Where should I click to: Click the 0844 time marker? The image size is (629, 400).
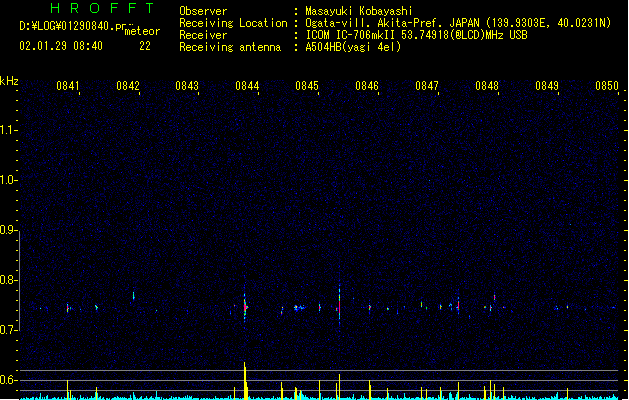pos(247,86)
